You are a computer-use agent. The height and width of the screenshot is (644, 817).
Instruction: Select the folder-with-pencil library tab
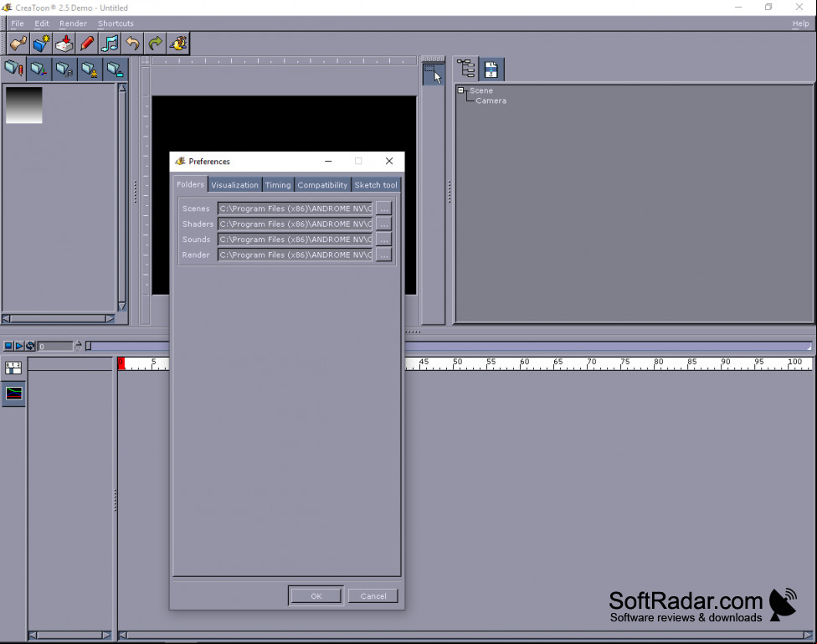14,69
